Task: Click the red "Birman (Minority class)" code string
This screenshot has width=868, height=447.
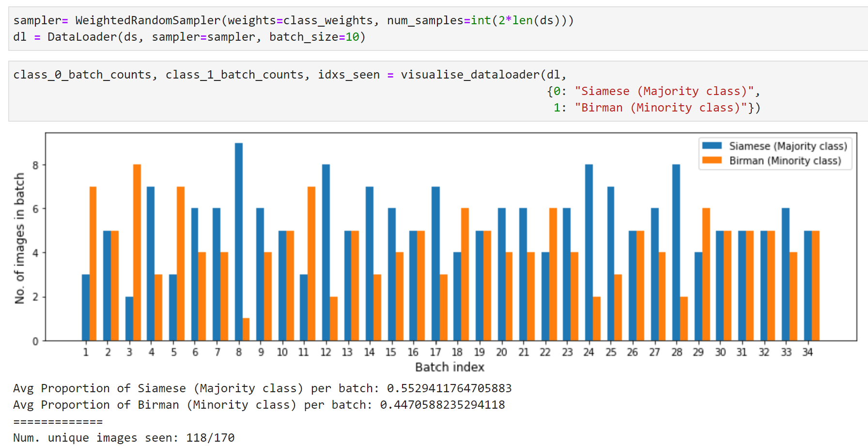Action: coord(661,108)
